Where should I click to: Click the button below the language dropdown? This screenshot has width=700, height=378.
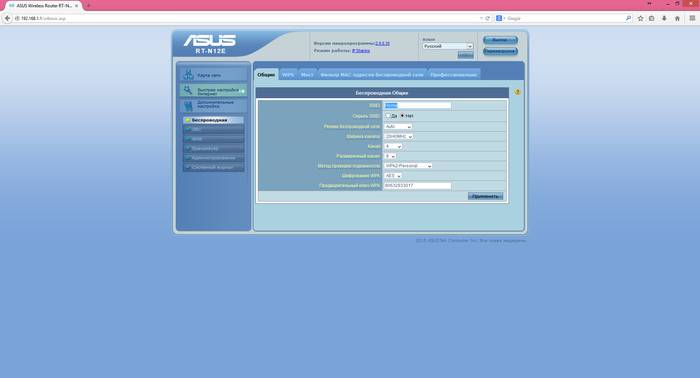(465, 55)
